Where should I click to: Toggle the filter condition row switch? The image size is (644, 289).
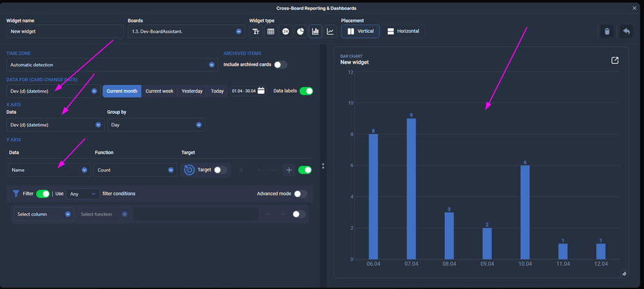point(299,214)
